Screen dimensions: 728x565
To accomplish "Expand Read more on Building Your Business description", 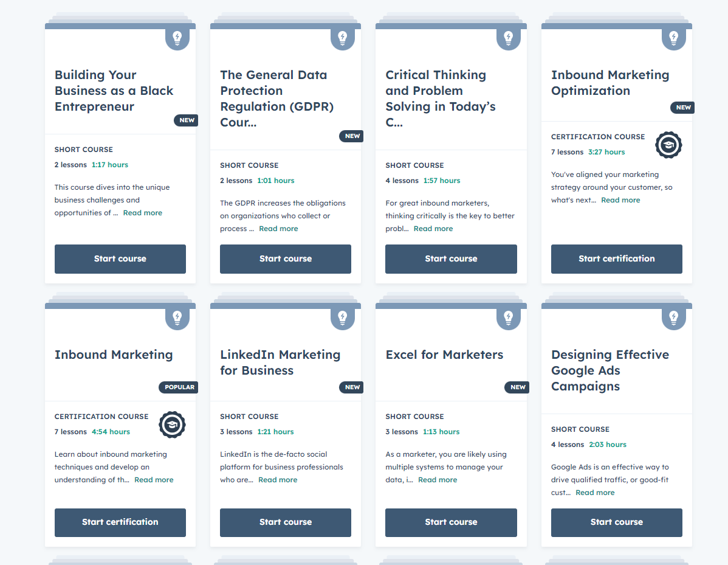I will tap(142, 213).
